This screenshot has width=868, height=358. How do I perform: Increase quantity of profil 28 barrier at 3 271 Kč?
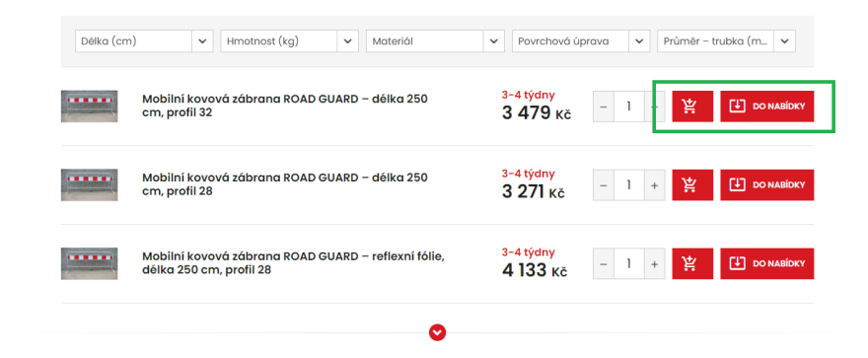tap(654, 184)
